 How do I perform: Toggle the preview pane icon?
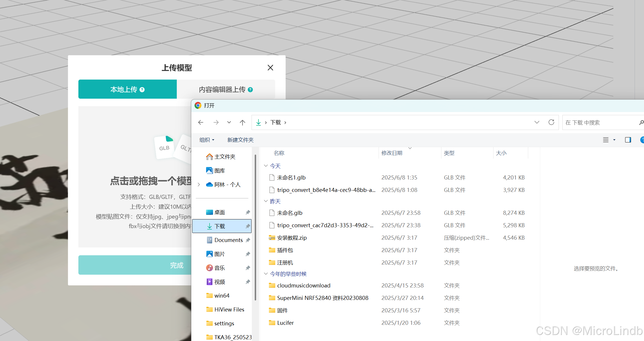click(628, 140)
